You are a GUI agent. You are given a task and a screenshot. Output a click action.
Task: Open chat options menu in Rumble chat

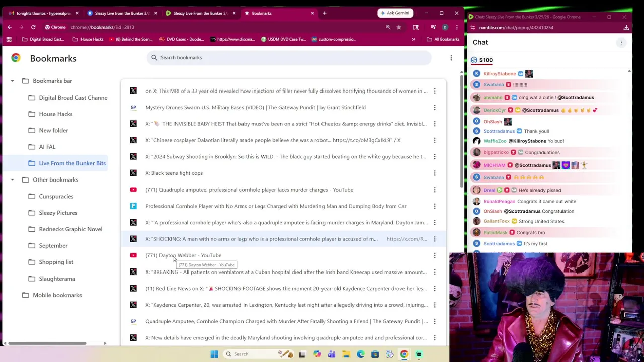(x=621, y=43)
